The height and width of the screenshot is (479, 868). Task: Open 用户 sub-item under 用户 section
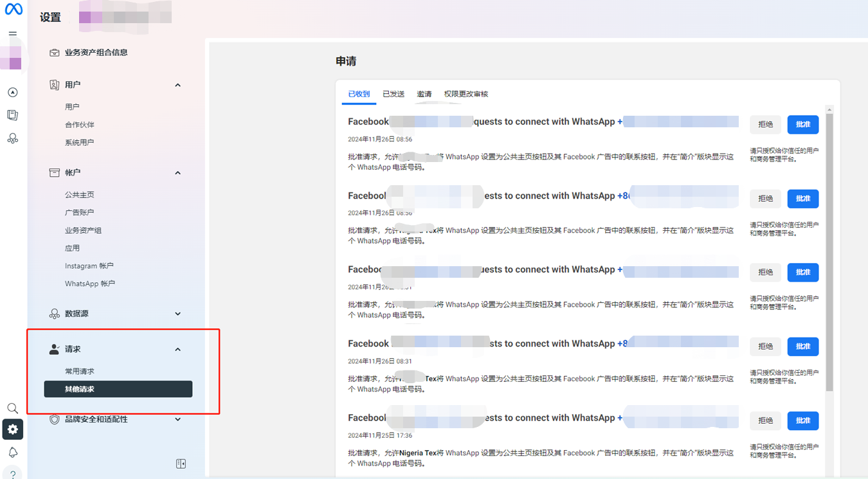click(x=72, y=107)
